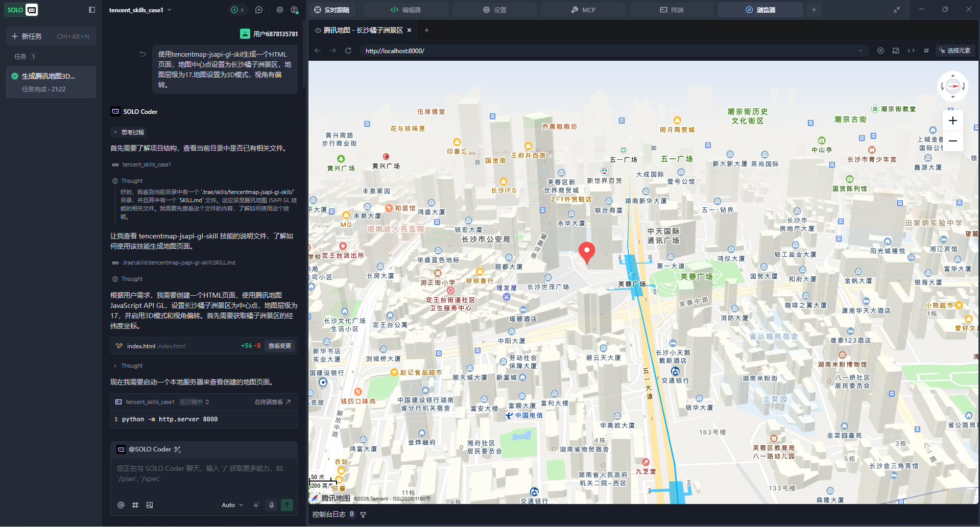
Task: Open the chat settings gear icon
Action: pos(279,10)
